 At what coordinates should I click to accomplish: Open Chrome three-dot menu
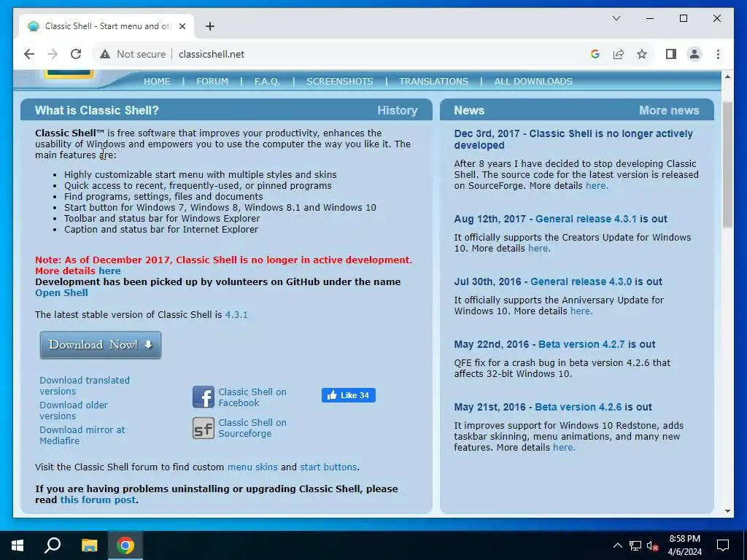(718, 54)
